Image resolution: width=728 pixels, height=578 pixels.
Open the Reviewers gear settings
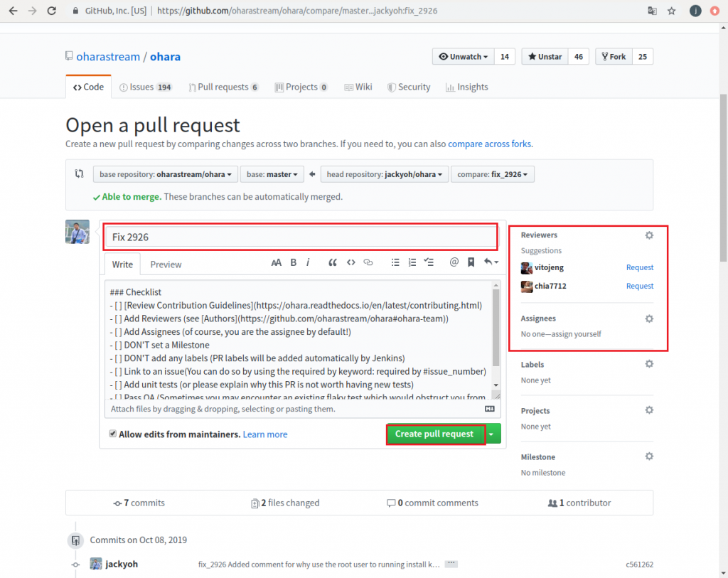pyautogui.click(x=649, y=235)
